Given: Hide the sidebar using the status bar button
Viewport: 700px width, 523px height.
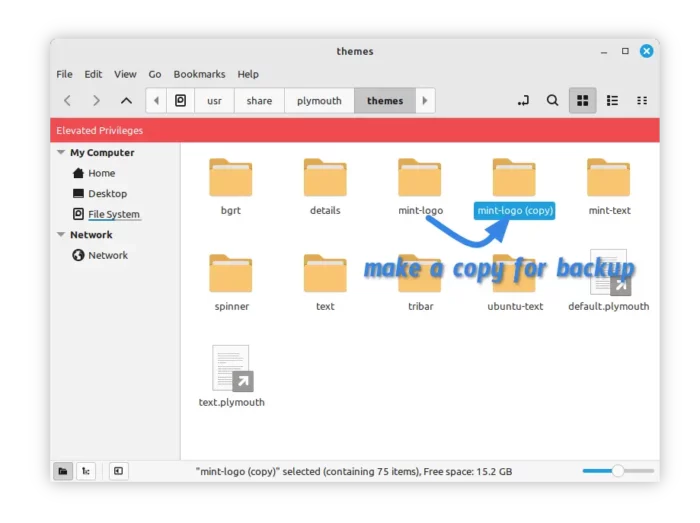Looking at the screenshot, I should [118, 471].
